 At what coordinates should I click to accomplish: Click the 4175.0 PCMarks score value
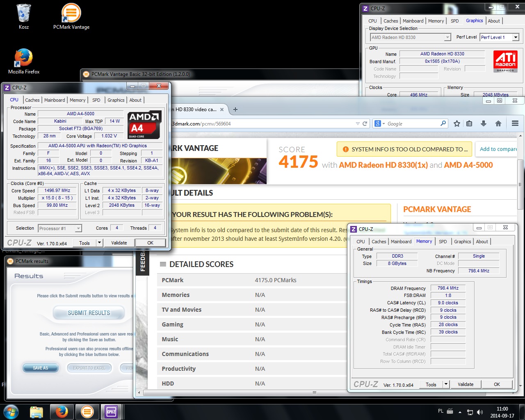[276, 280]
